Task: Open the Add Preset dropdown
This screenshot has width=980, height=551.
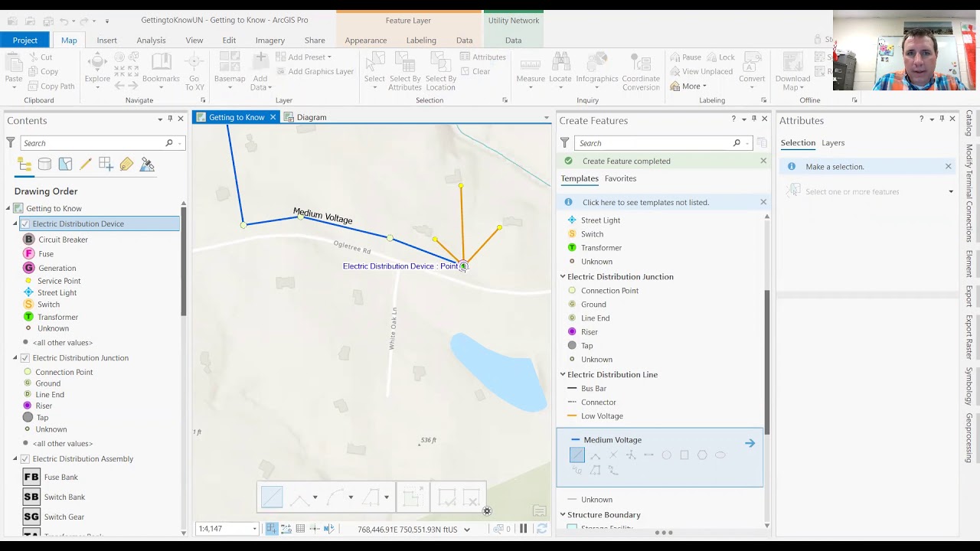Action: pos(303,57)
